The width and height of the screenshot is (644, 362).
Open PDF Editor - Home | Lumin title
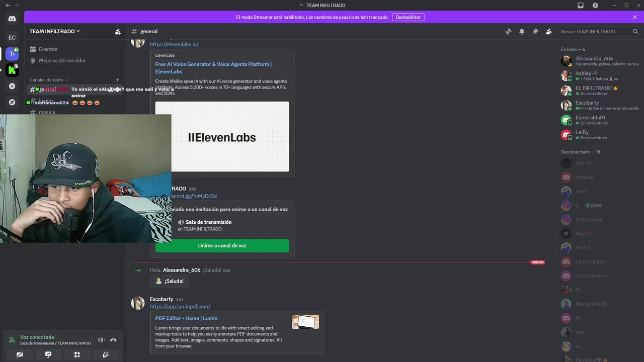186,318
